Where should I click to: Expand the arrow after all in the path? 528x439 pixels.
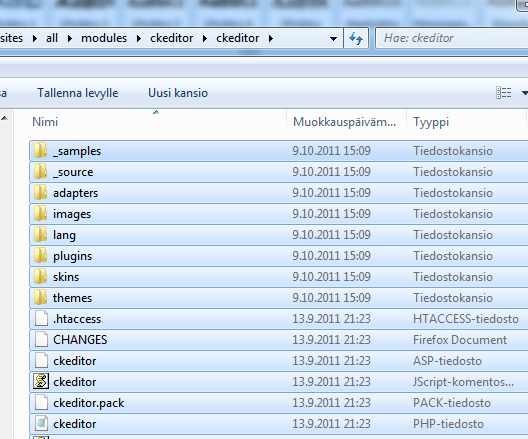coord(70,38)
